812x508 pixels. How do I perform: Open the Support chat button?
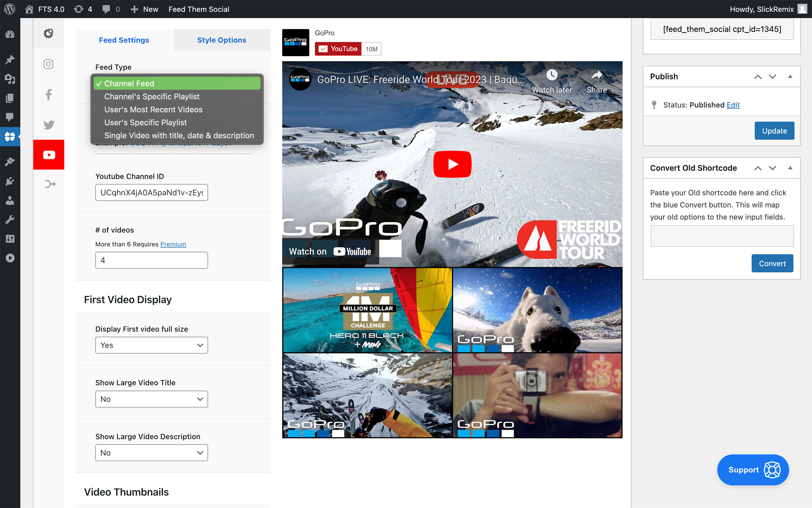click(753, 470)
